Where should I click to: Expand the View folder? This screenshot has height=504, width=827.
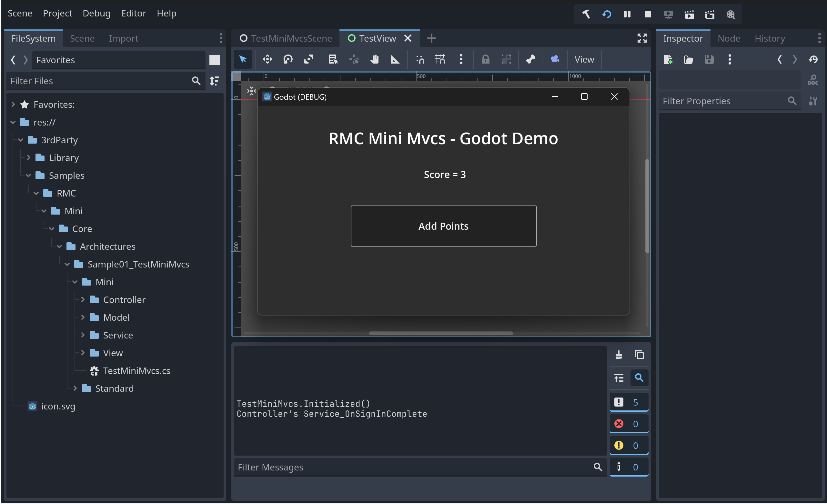[x=83, y=353]
